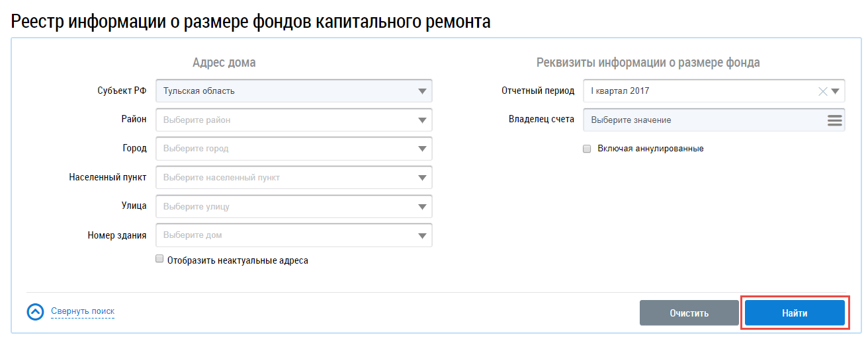Open the Район dropdown list

422,120
